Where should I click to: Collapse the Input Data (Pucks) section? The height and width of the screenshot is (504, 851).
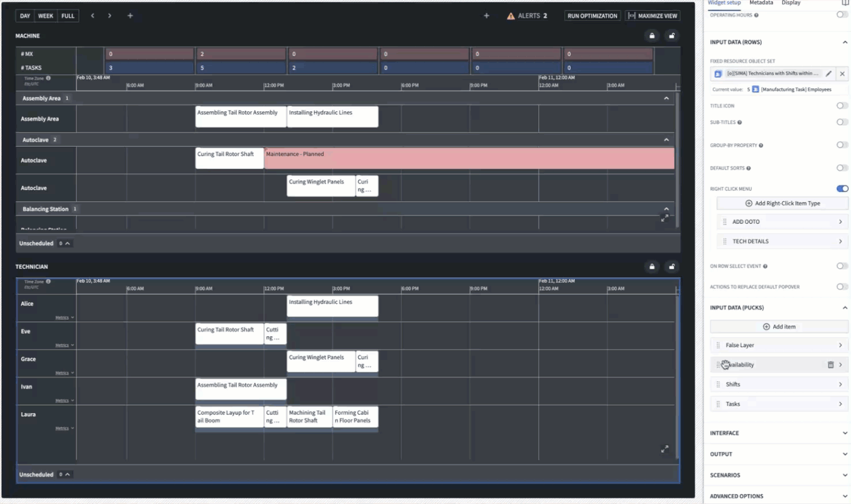[844, 308]
